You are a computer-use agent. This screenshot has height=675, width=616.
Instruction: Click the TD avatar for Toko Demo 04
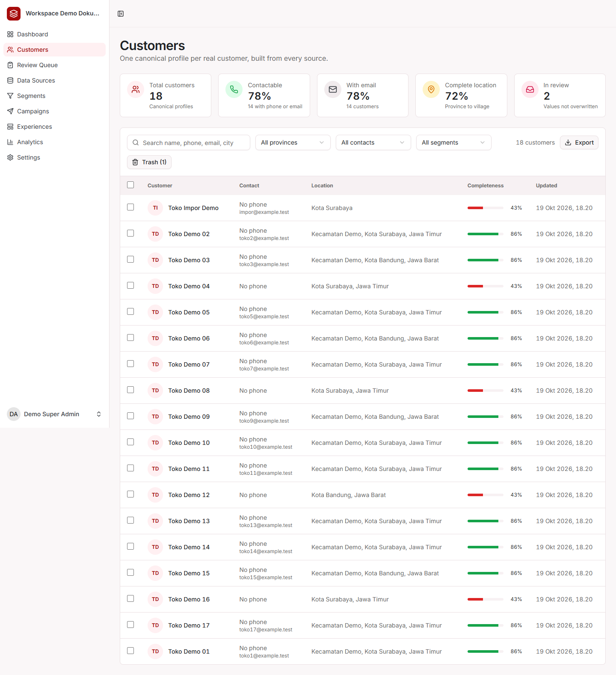[155, 286]
